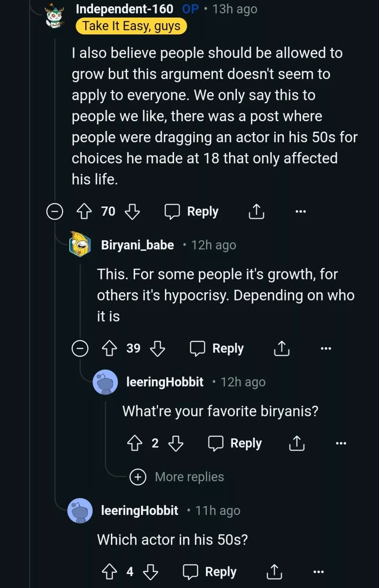Collapse Independent-160's comment thread
The height and width of the screenshot is (588, 379).
click(55, 212)
